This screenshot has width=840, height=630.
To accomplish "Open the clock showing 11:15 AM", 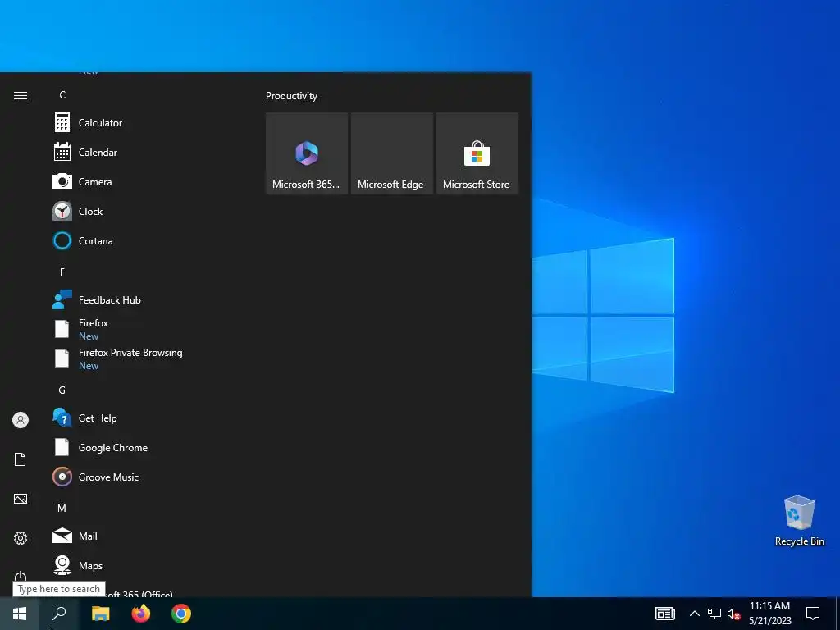I will tap(769, 614).
